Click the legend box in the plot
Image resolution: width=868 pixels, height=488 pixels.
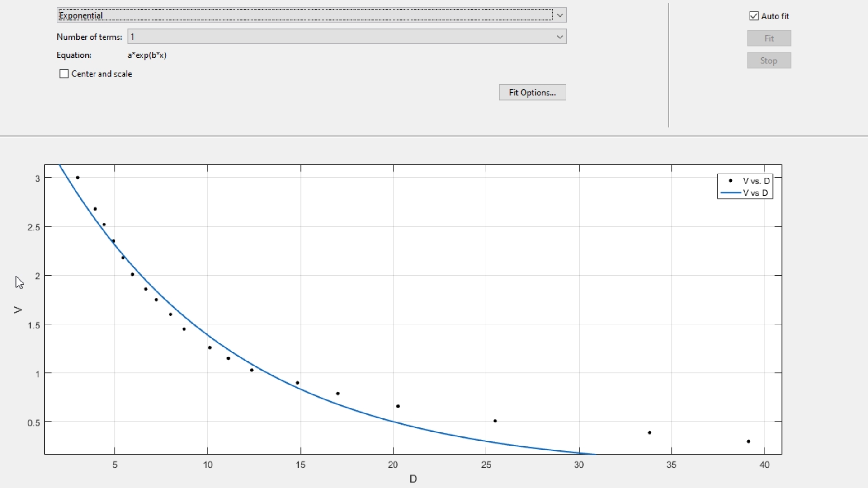[x=745, y=186]
